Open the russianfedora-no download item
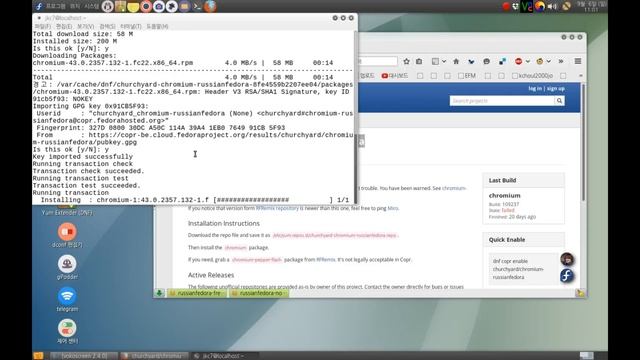 [x=259, y=293]
